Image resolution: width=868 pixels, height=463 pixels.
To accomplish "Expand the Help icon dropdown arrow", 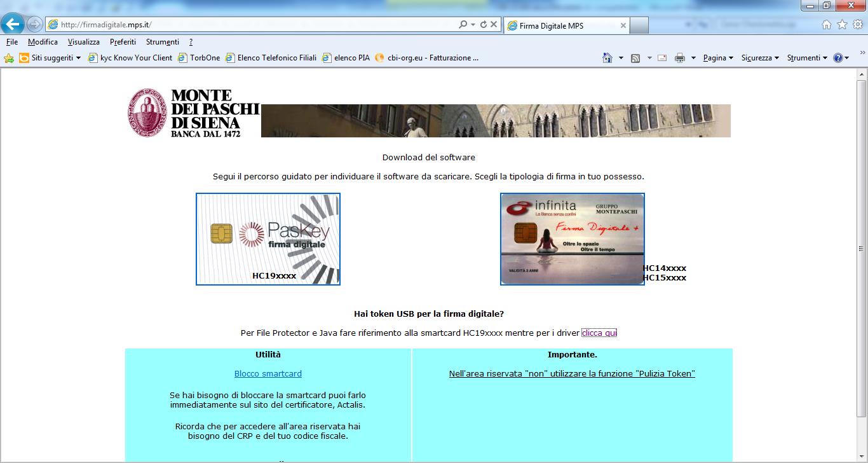I will pos(847,58).
